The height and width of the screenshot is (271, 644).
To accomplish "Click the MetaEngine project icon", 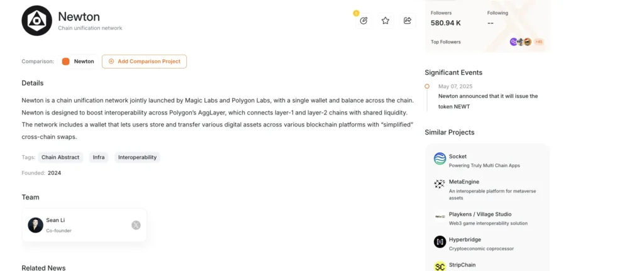I will (440, 184).
